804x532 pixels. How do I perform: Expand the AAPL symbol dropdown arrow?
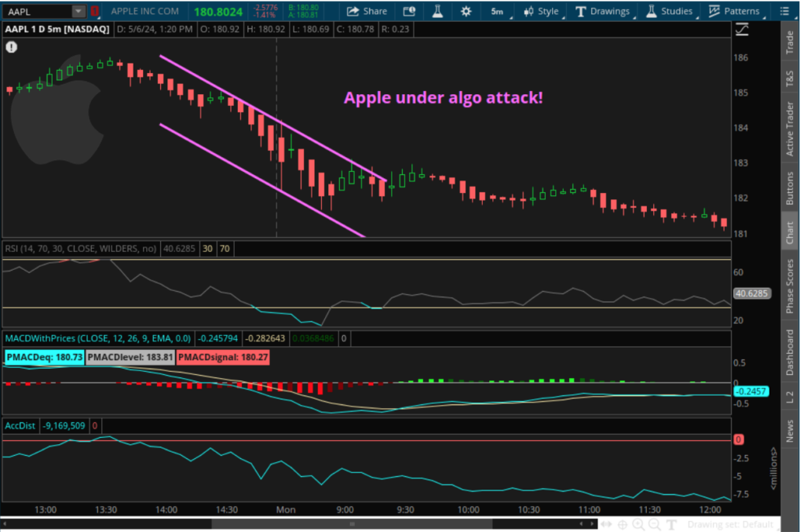click(78, 11)
